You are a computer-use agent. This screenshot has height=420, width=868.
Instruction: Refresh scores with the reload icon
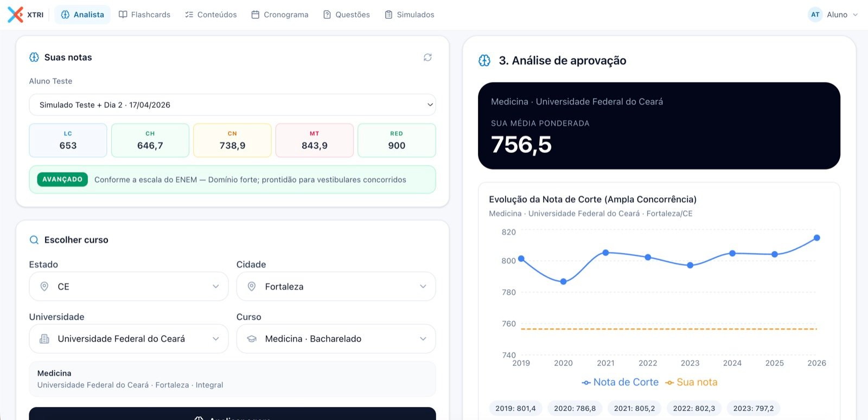(x=427, y=57)
